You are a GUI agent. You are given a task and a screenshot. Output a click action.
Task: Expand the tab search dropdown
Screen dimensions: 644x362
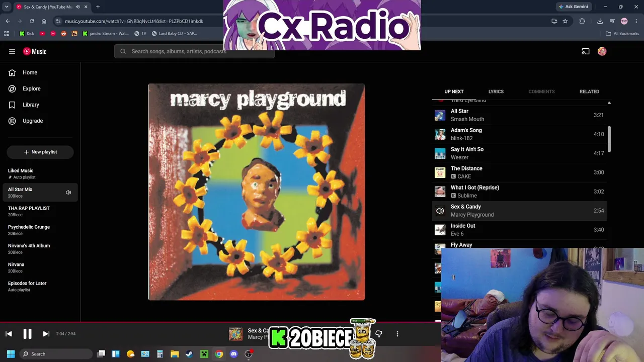[x=7, y=7]
